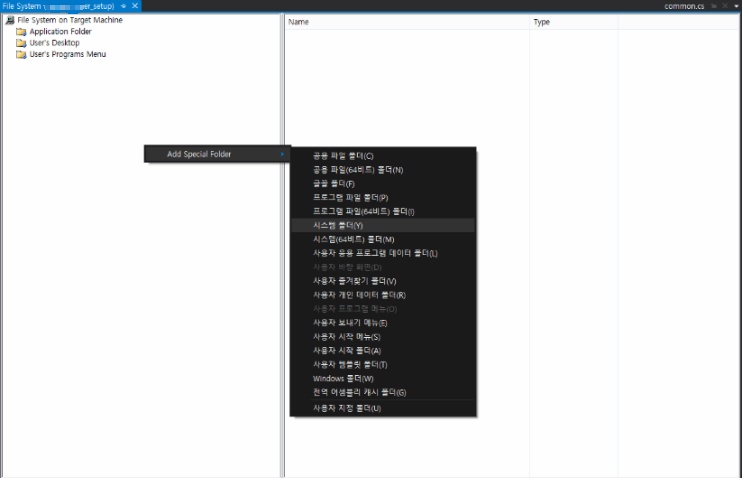Select 사용자 응용 프로그램 데이터 폴더(L)
Screen dimensions: 742x478
pos(383,253)
